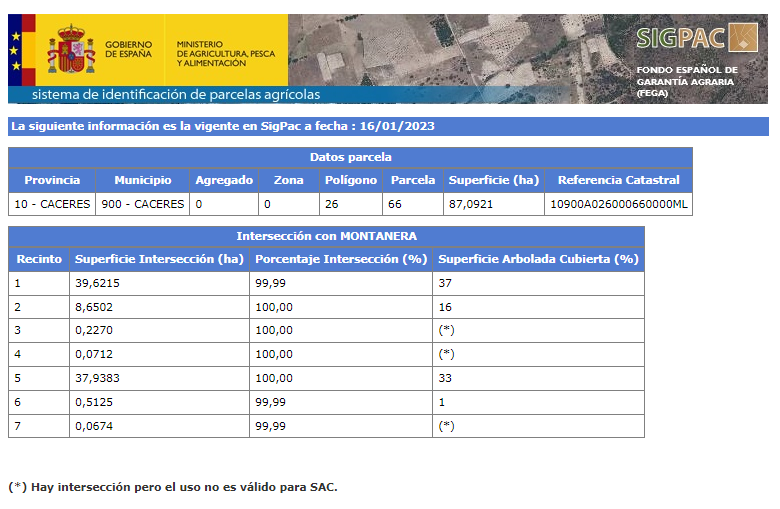Viewport: 780px width, 509px height.
Task: Click the 'Intersección con MONTANERA' table title
Action: tap(326, 237)
